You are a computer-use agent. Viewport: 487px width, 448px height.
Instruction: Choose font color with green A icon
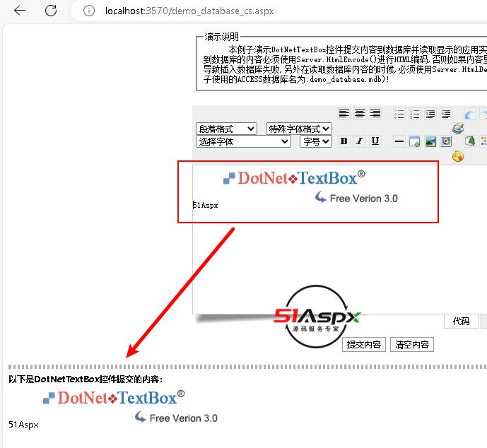(469, 141)
